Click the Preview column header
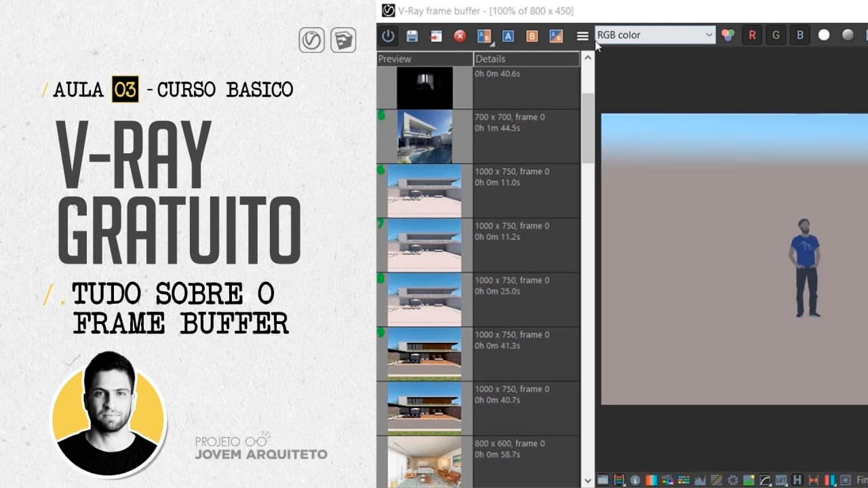The width and height of the screenshot is (868, 488). [425, 59]
